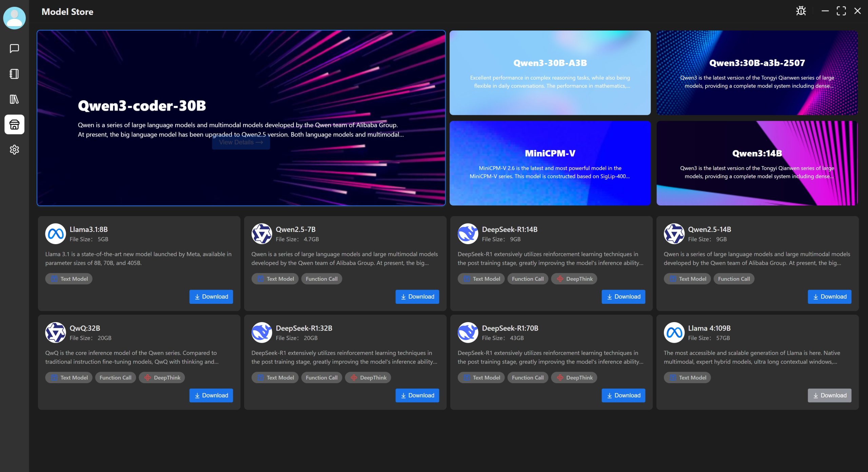Open the user profile avatar
The height and width of the screenshot is (472, 868).
point(14,18)
